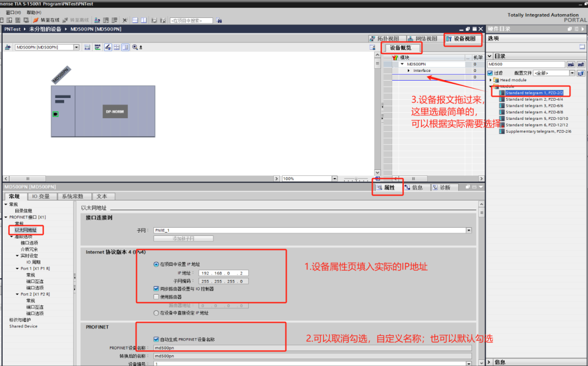Switch to 设备视图 device view tab

click(x=462, y=39)
